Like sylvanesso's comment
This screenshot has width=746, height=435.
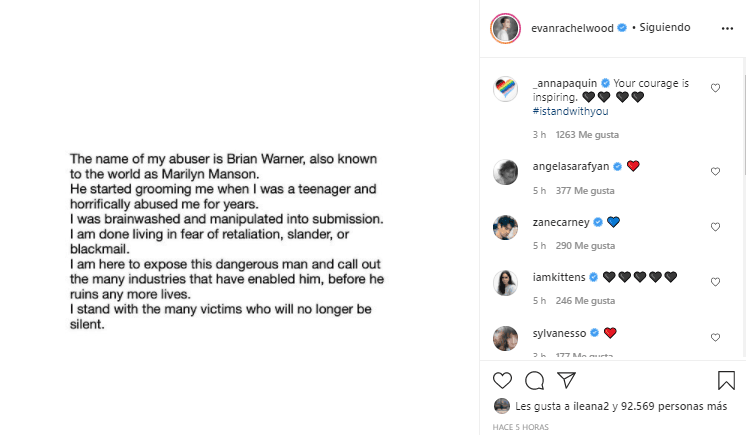[715, 337]
